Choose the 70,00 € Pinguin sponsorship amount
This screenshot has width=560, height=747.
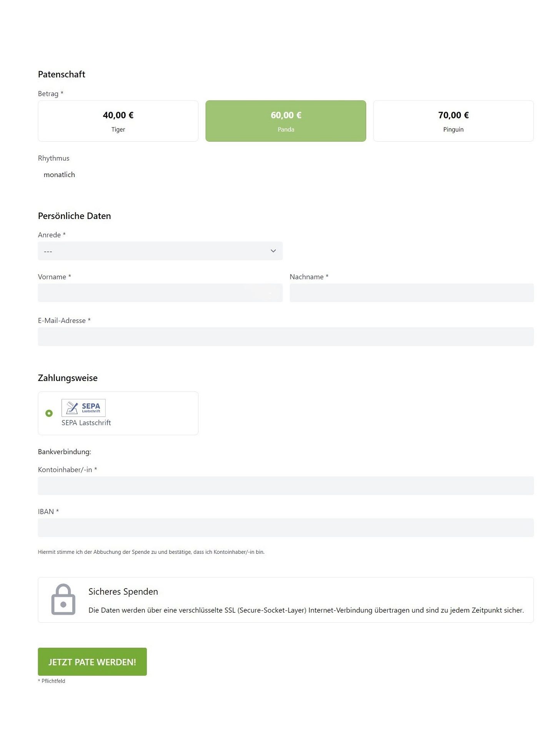[x=453, y=121]
